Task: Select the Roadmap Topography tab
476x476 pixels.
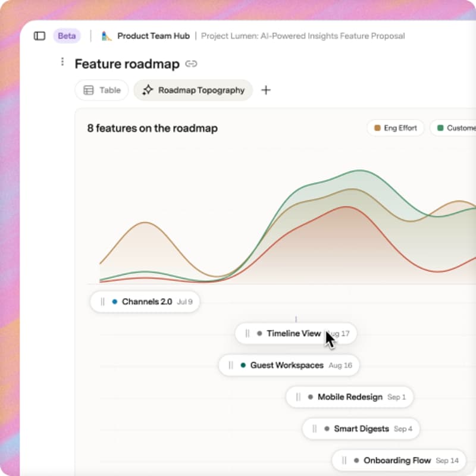Action: tap(193, 90)
